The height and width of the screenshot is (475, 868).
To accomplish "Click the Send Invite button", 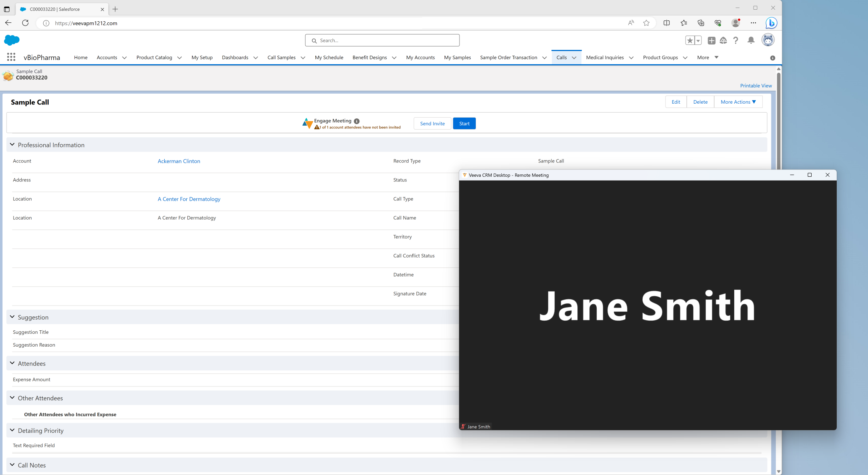I will pos(432,124).
